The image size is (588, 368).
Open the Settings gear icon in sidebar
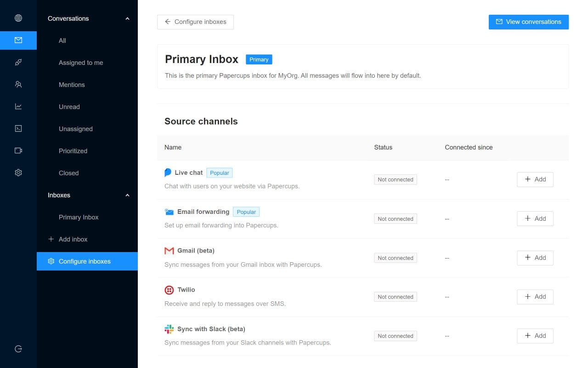click(18, 172)
